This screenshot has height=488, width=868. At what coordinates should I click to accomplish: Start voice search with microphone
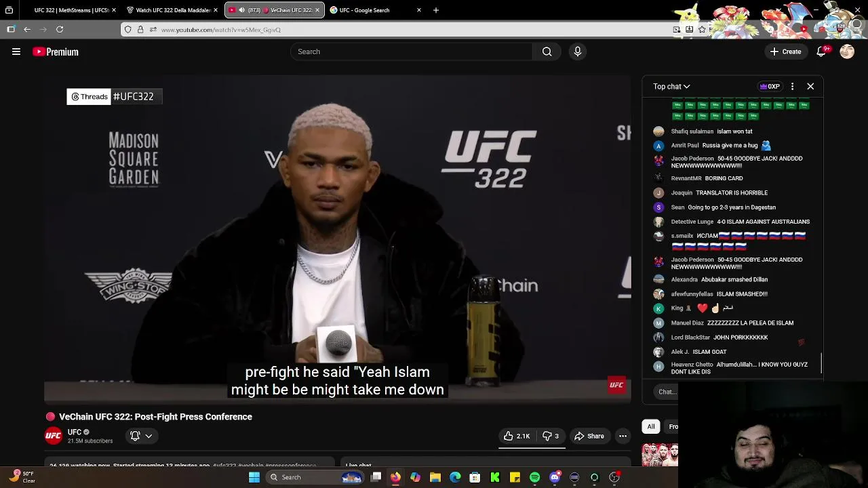578,52
